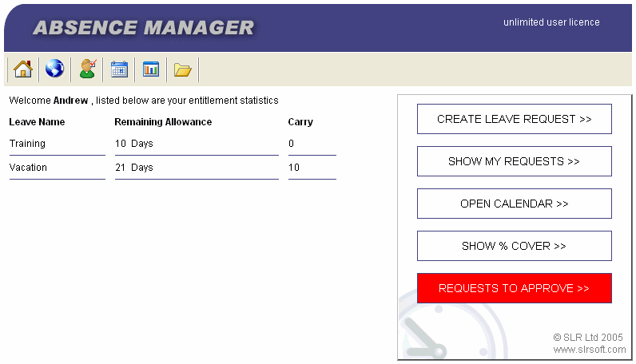636x364 pixels.
Task: Click the Training carry value 0
Action: [291, 144]
